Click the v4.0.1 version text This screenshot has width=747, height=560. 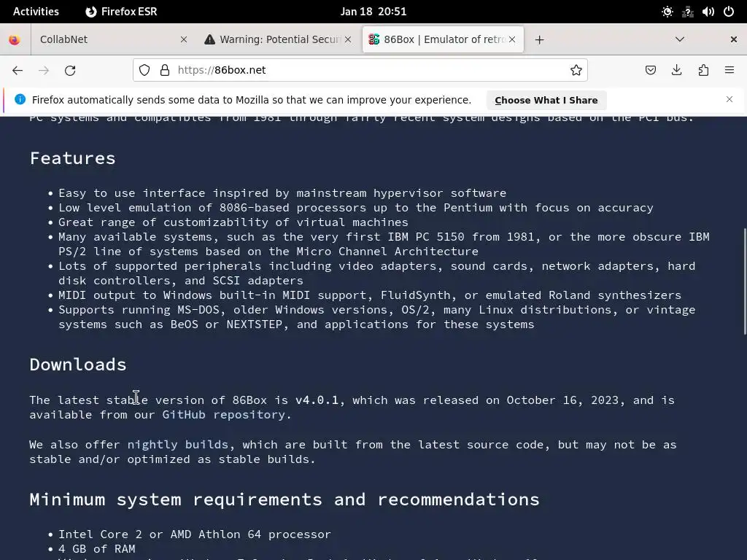317,400
